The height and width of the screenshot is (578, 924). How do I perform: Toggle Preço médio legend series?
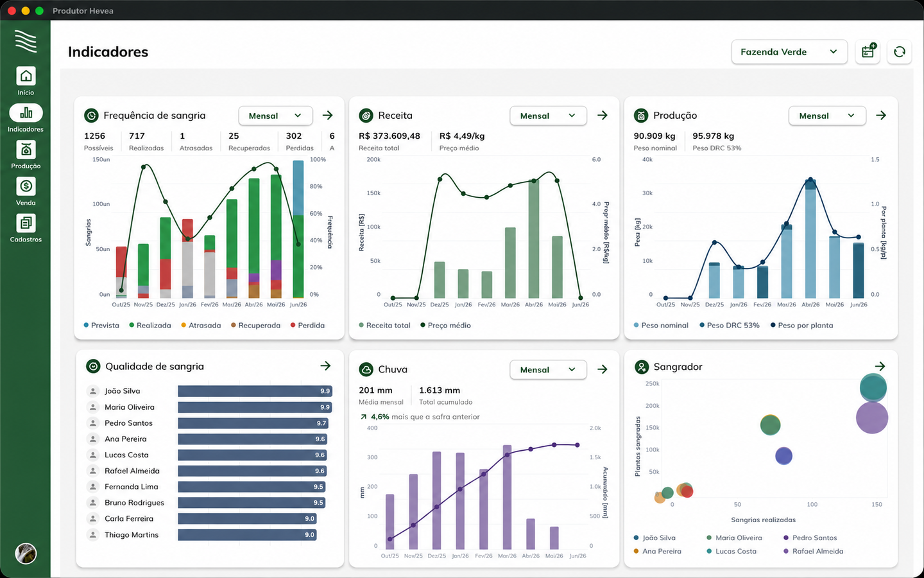[x=445, y=326]
